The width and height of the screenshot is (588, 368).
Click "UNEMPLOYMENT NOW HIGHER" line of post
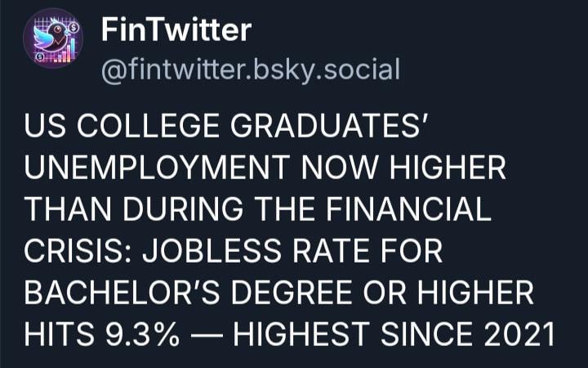[266, 168]
